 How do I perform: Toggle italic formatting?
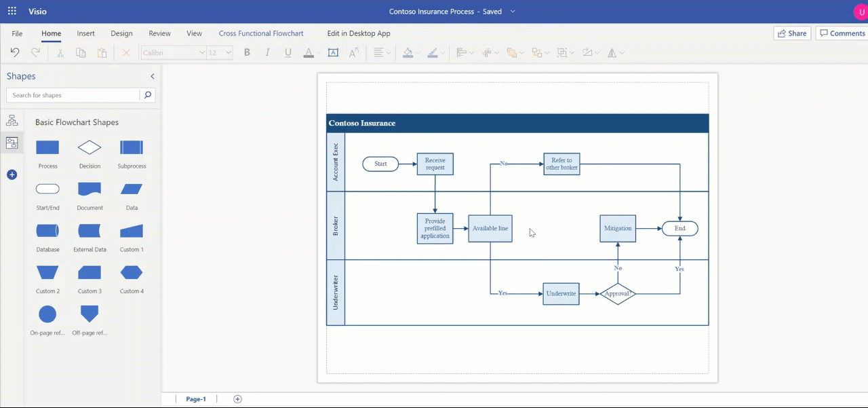(x=267, y=52)
